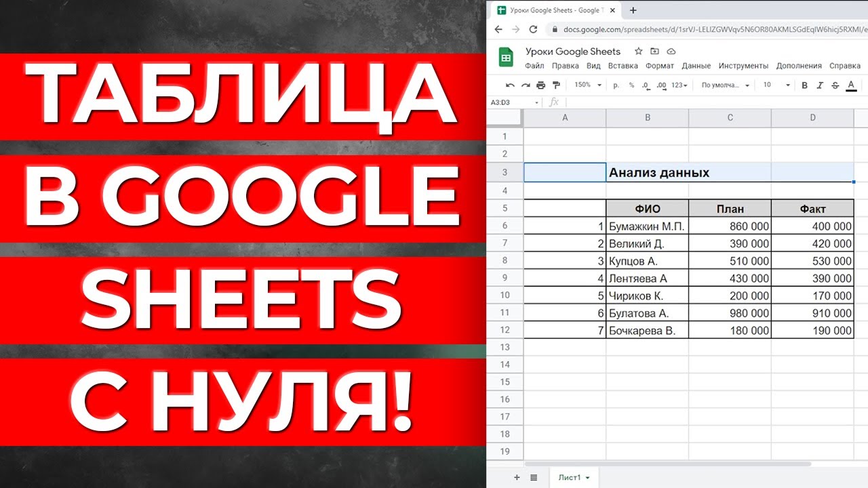Reload the page with the refresh icon
The width and height of the screenshot is (868, 488).
click(x=533, y=29)
